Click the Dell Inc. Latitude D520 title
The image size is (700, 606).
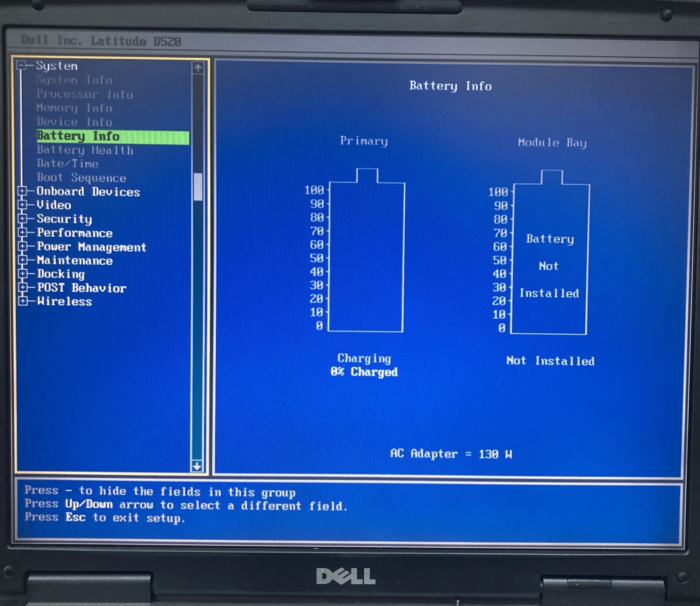tap(101, 41)
